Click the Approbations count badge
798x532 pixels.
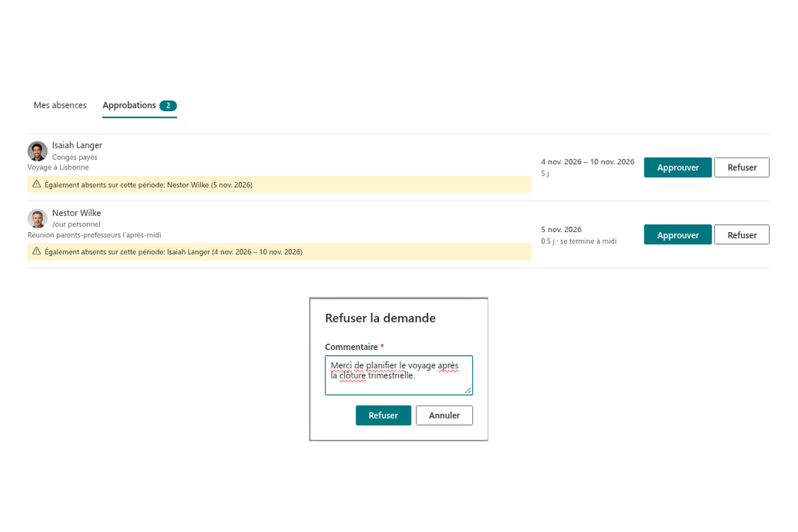click(x=168, y=106)
